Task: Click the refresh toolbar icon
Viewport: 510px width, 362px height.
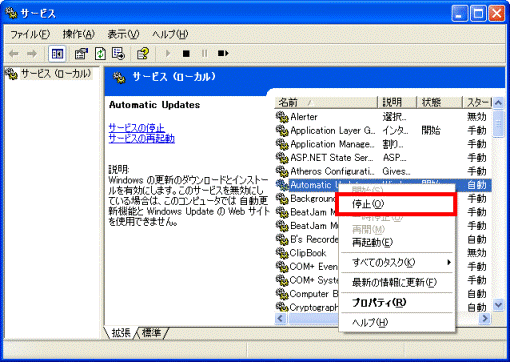Action: 100,53
